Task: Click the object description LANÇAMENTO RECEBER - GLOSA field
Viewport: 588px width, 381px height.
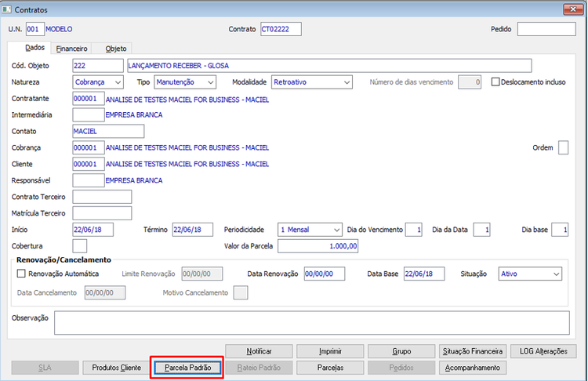Action: (x=329, y=66)
